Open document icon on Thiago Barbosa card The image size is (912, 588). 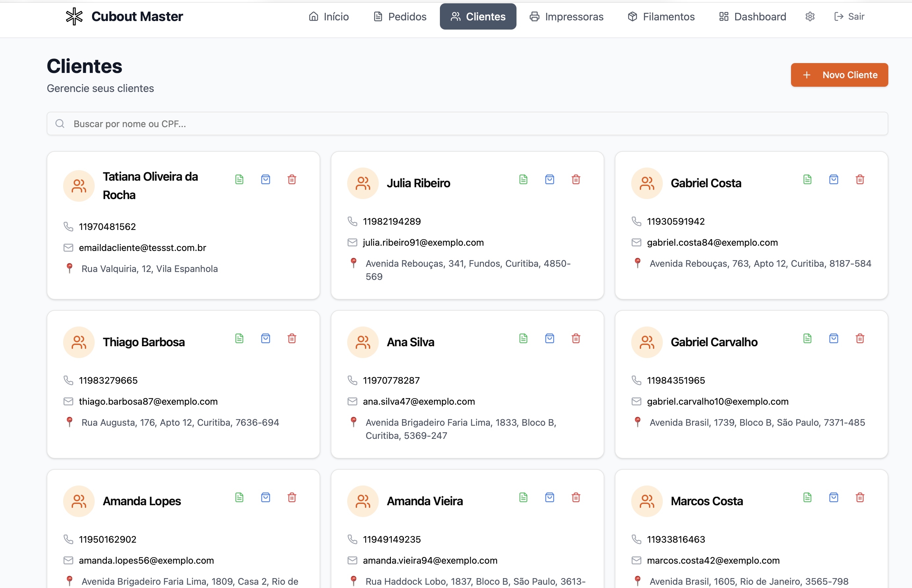coord(239,338)
